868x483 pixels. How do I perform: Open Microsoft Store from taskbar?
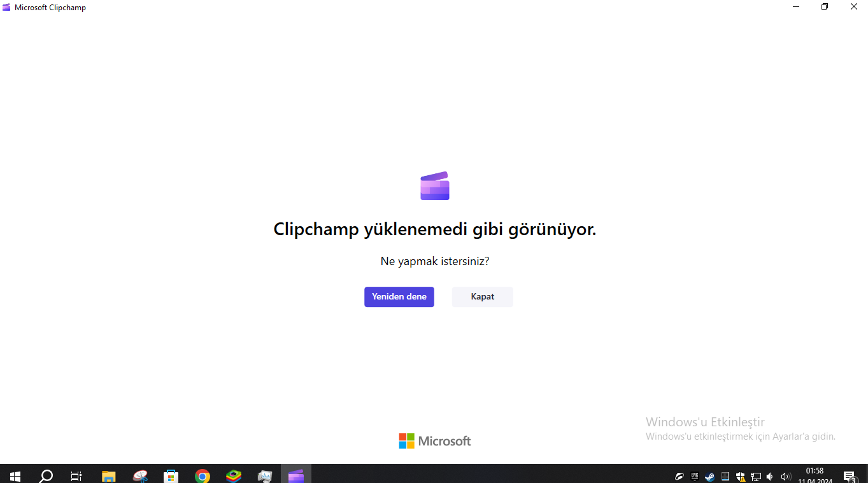click(x=171, y=476)
